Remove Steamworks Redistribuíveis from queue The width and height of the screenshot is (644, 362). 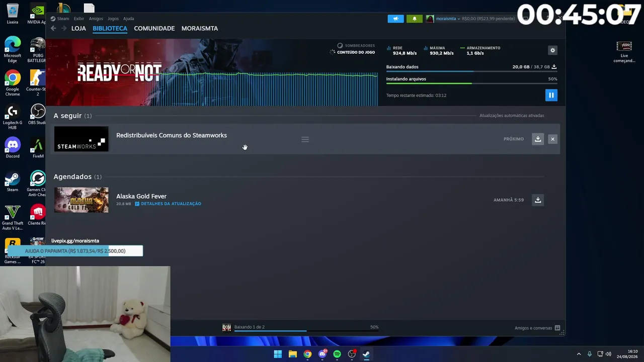click(552, 139)
